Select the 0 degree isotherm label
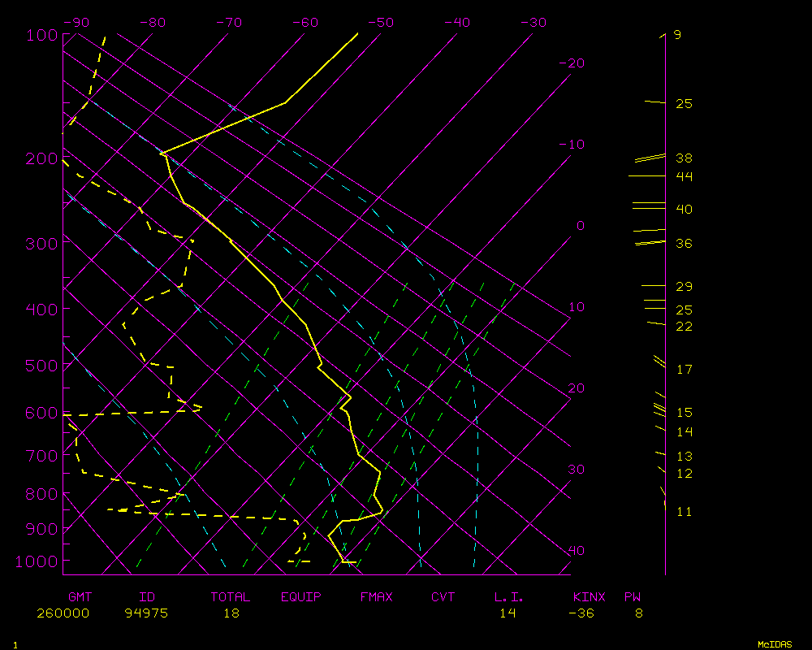The width and height of the screenshot is (812, 650). click(x=580, y=226)
